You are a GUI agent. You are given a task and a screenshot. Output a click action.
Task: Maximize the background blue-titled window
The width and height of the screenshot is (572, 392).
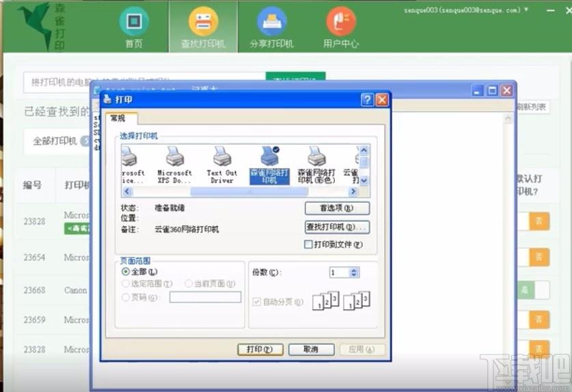pyautogui.click(x=492, y=90)
